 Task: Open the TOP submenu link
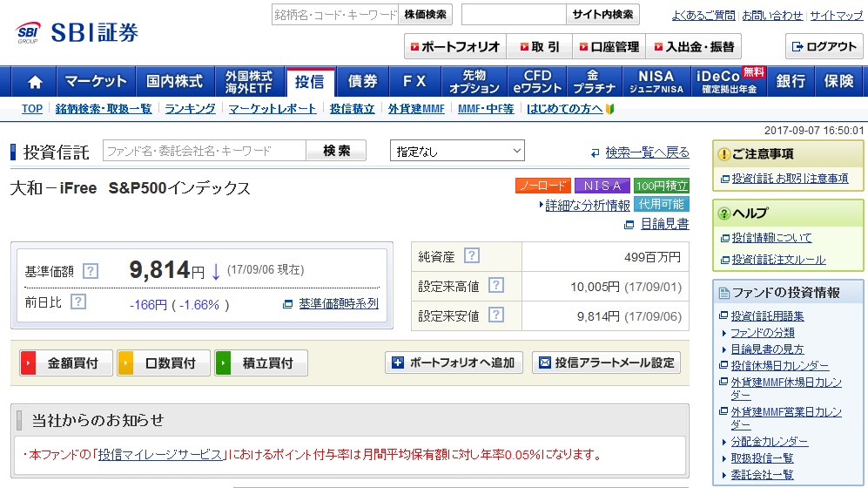click(x=32, y=109)
